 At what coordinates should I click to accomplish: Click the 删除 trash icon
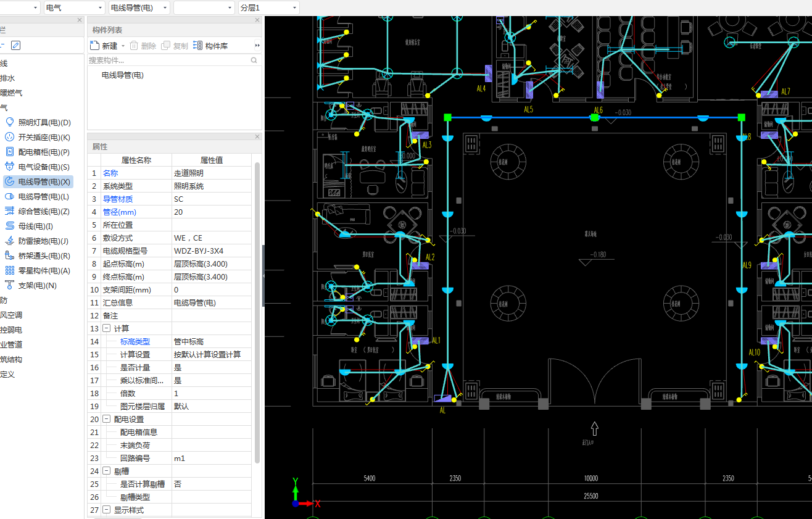pyautogui.click(x=134, y=46)
